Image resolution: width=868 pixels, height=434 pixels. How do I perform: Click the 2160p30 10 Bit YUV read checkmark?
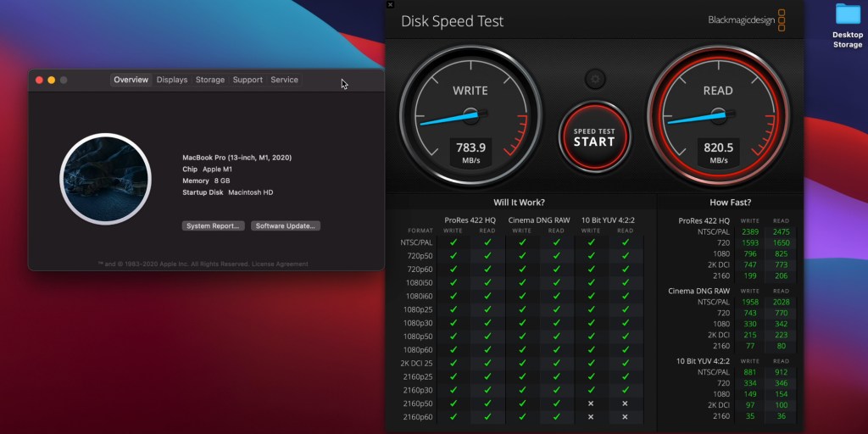(625, 390)
